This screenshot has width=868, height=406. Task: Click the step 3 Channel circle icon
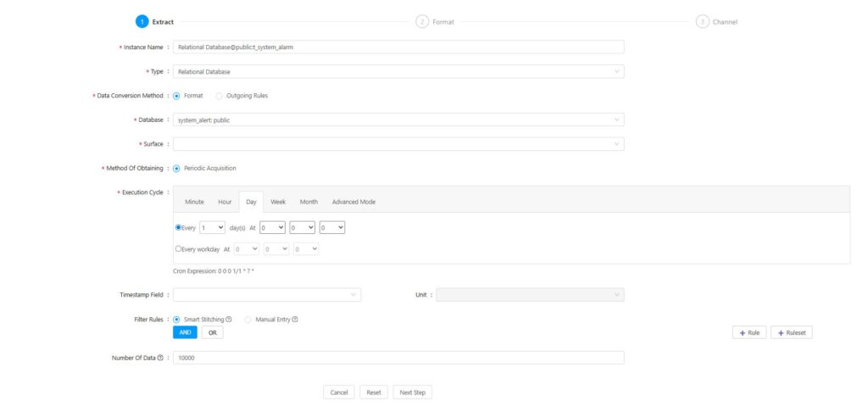pos(702,21)
